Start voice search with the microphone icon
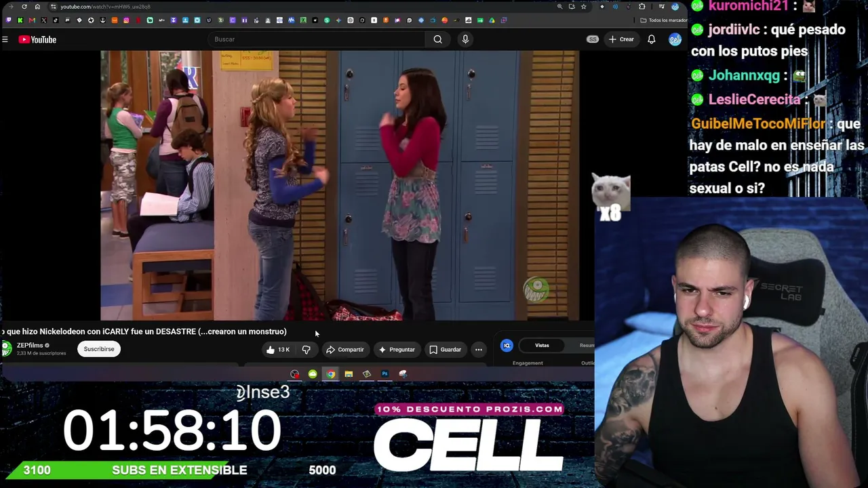868x488 pixels. 465,39
